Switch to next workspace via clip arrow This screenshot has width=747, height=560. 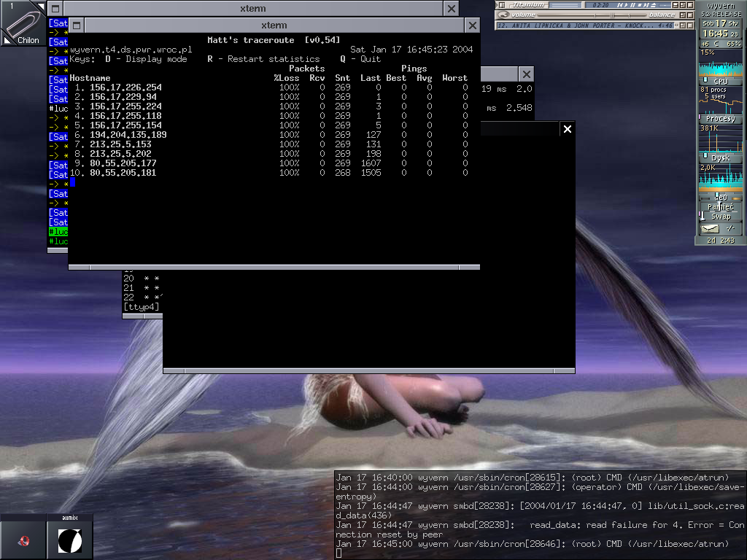41,6
